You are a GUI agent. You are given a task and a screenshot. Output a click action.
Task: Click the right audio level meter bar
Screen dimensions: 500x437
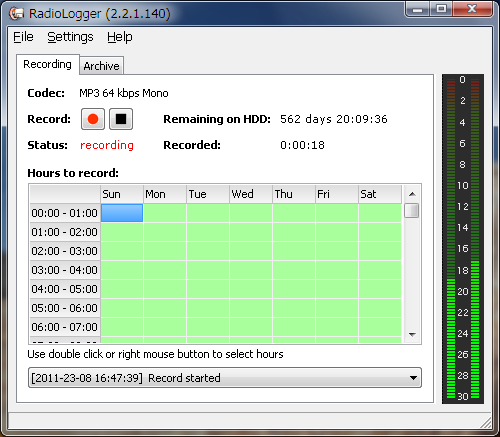click(x=475, y=238)
